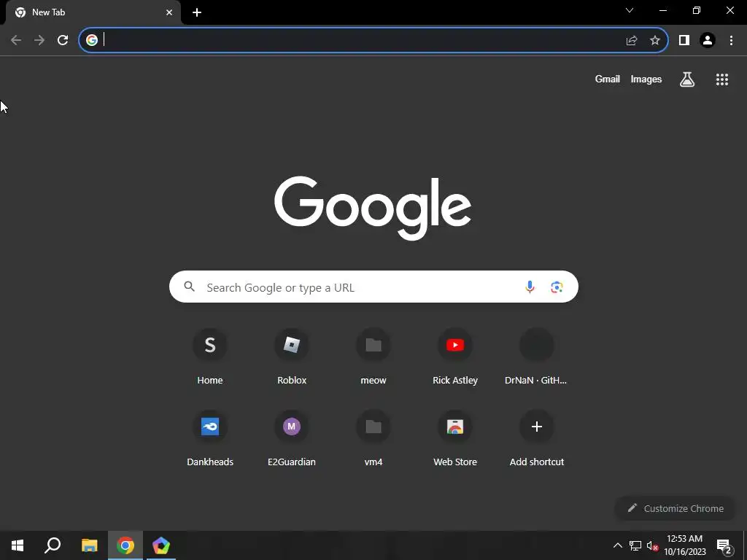Click the Google icon in address bar
747x560 pixels.
(x=92, y=40)
